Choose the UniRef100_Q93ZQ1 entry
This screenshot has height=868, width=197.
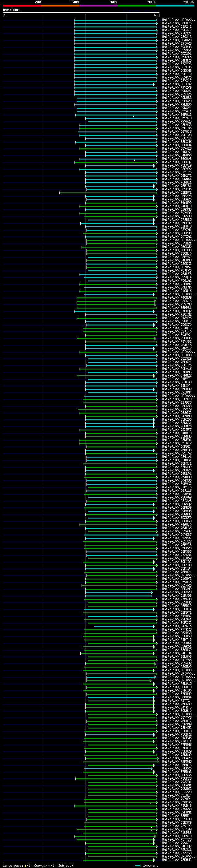[x=176, y=782]
